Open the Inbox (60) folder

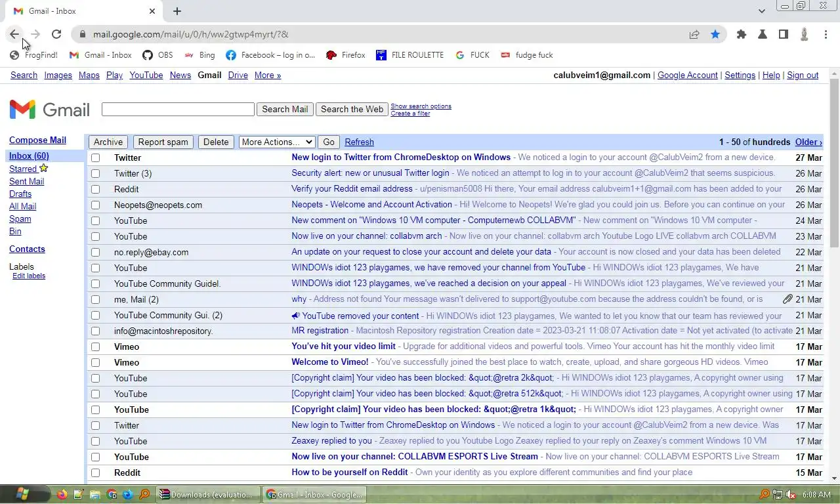click(x=29, y=156)
